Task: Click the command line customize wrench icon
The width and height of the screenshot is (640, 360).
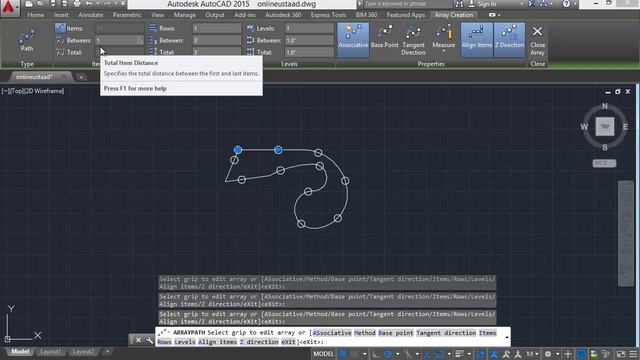Action: (150, 340)
